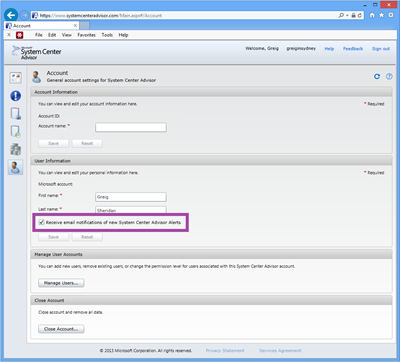Click the Account name input field

[131, 127]
